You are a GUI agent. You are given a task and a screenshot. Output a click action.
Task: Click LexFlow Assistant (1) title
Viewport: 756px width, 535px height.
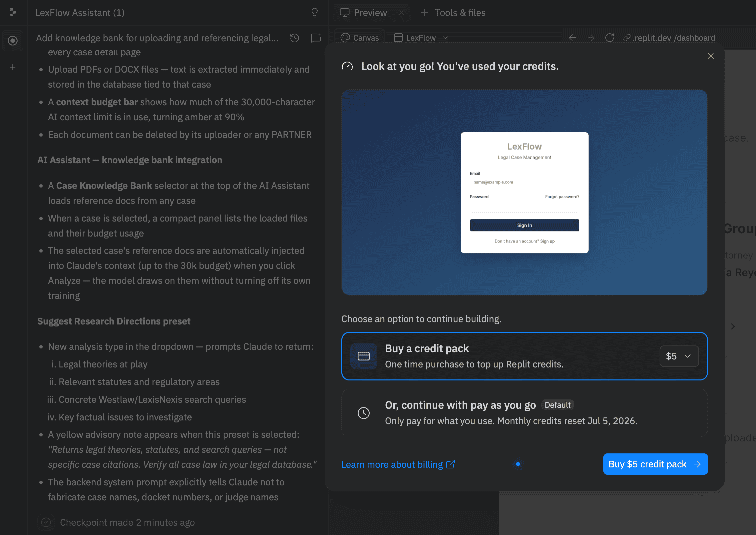tap(80, 13)
